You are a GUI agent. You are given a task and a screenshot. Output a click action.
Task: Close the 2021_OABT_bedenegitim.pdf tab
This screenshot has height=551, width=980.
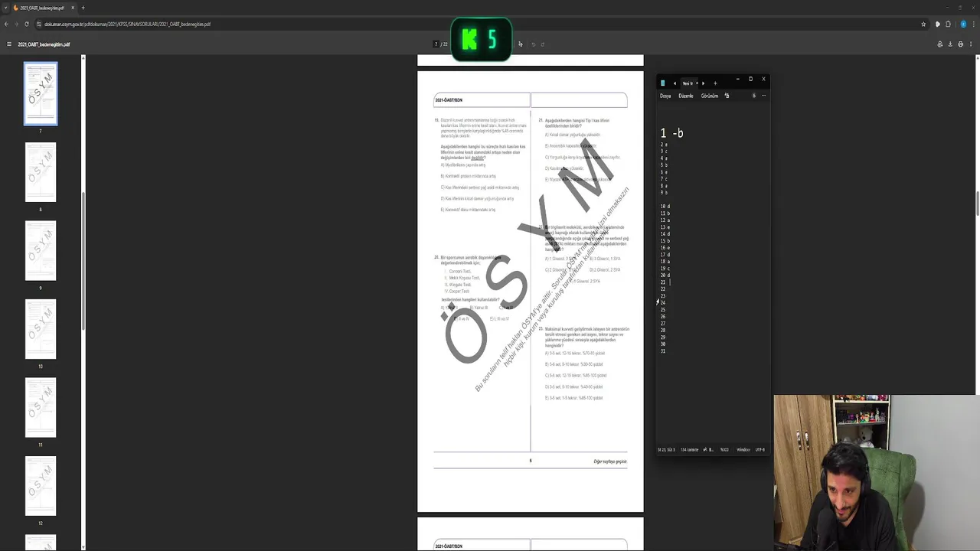pos(73,8)
